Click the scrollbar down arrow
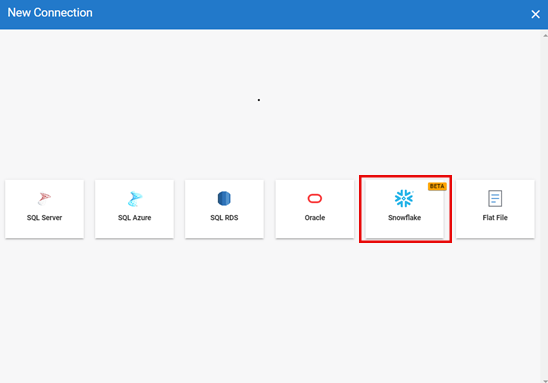548x383 pixels. tap(545, 381)
